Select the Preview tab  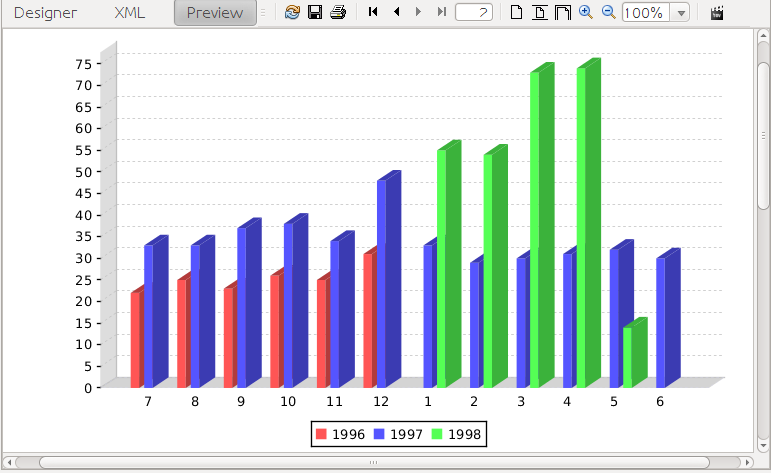(x=215, y=13)
